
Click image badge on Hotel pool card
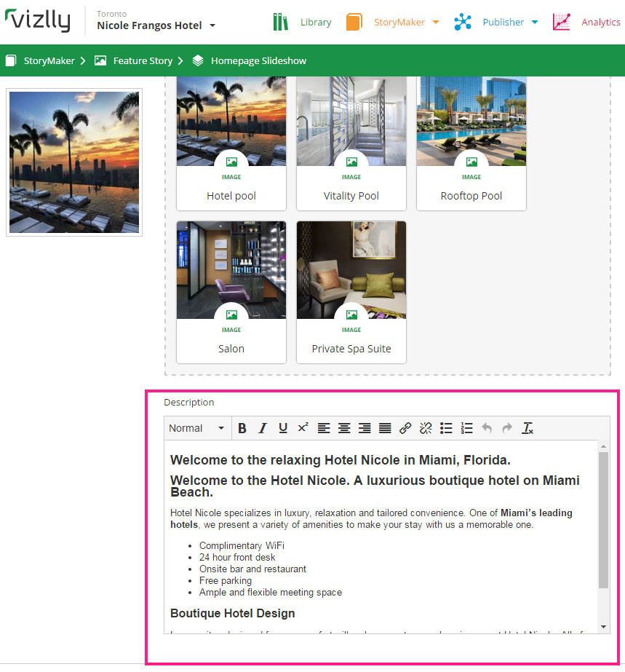(x=231, y=162)
